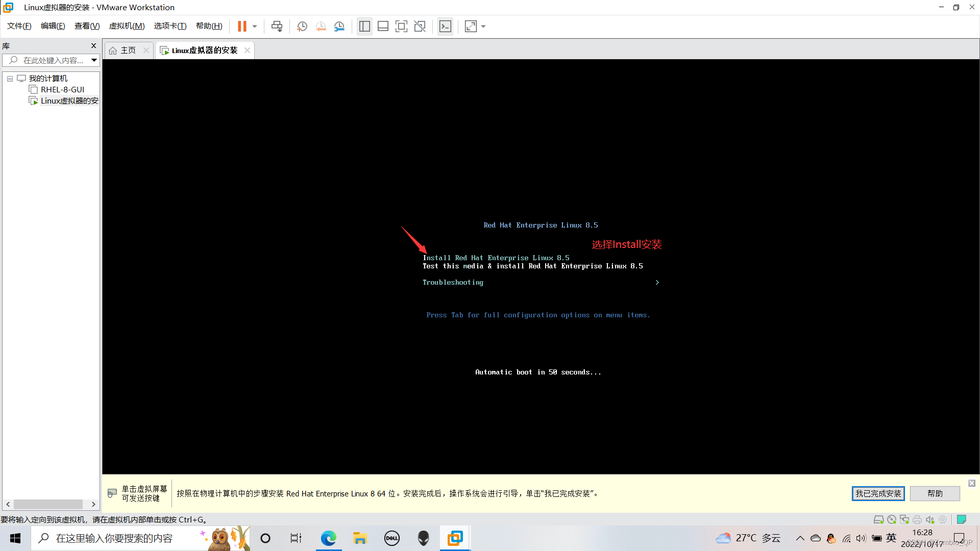Click 主页 tab
This screenshot has width=980, height=551.
(128, 50)
